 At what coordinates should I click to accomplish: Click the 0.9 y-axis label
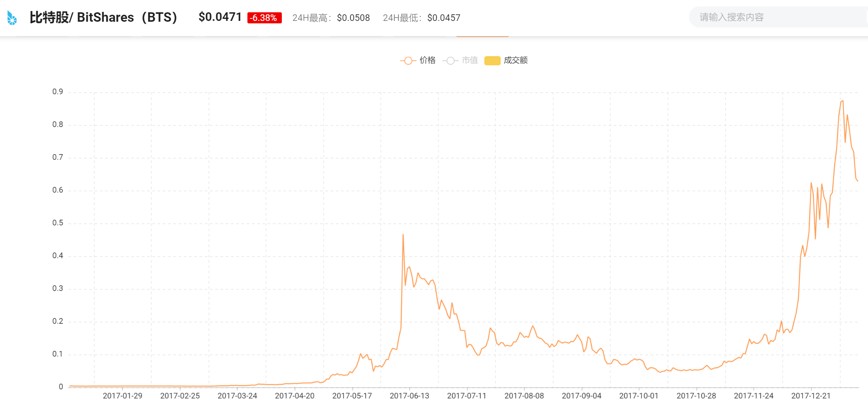pos(58,92)
